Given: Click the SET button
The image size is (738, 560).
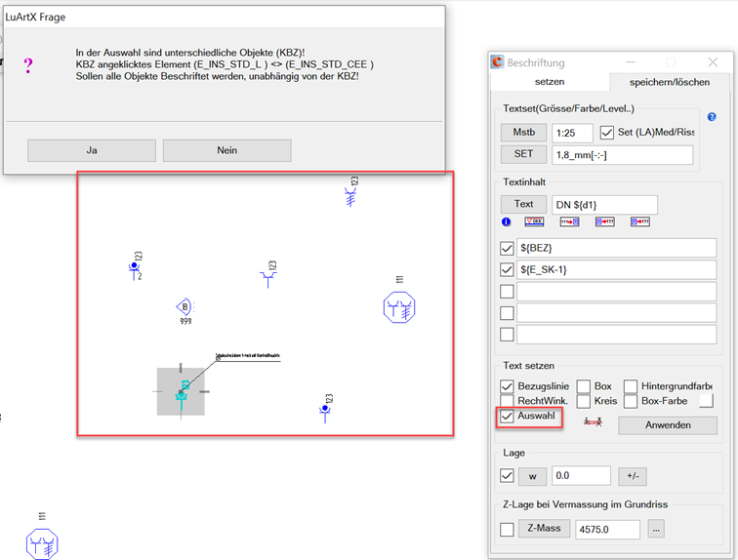Looking at the screenshot, I should [523, 154].
